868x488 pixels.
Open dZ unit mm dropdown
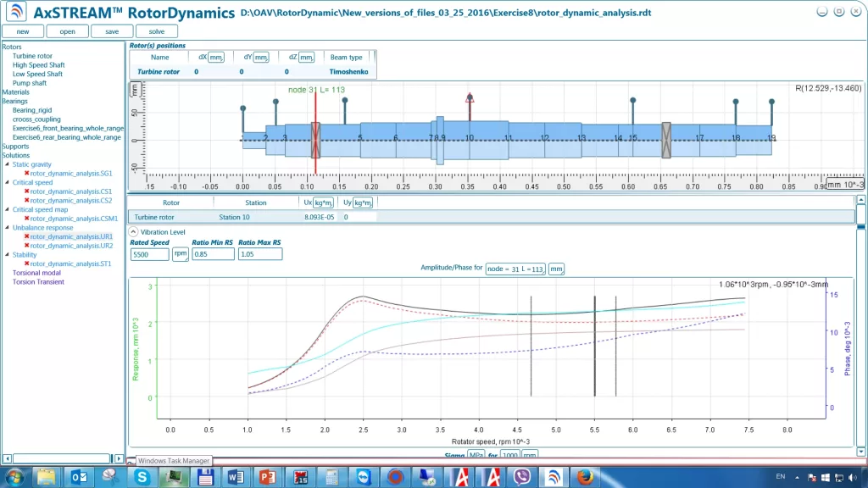pyautogui.click(x=306, y=57)
